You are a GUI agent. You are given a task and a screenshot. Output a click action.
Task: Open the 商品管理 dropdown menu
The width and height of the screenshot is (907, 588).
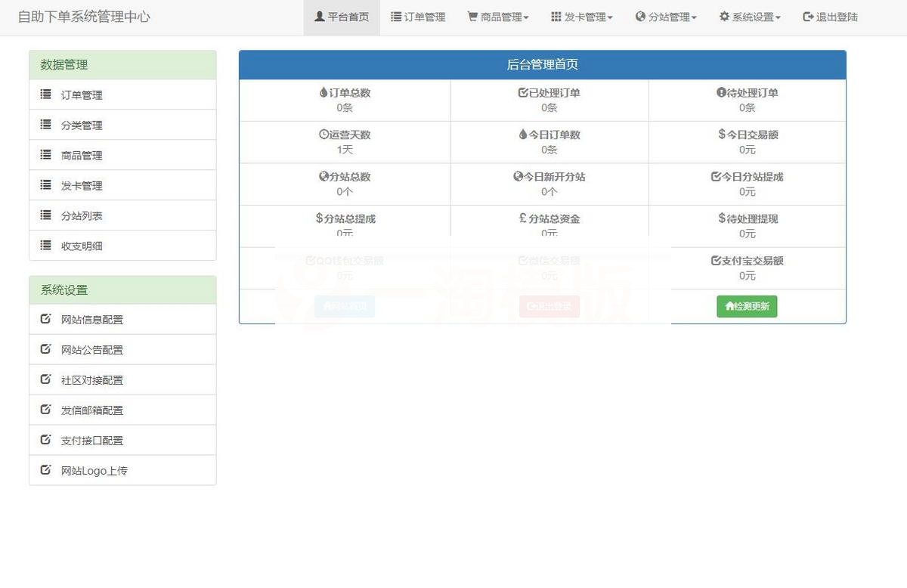click(497, 17)
